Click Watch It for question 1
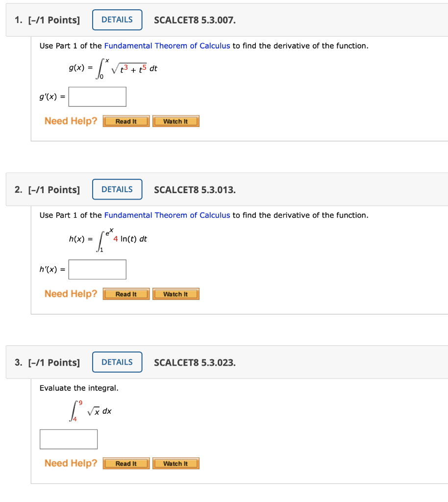Viewport: 448px width, 502px height. point(175,121)
